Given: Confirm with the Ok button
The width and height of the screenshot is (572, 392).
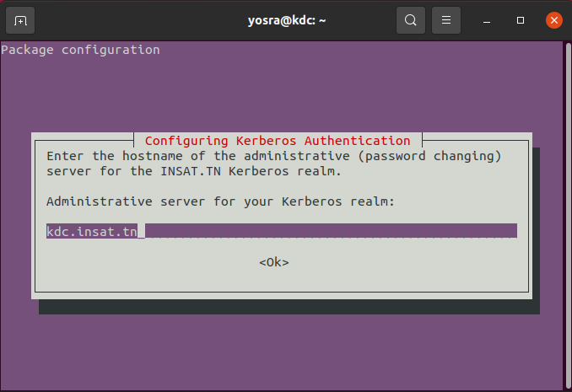Looking at the screenshot, I should pos(274,262).
